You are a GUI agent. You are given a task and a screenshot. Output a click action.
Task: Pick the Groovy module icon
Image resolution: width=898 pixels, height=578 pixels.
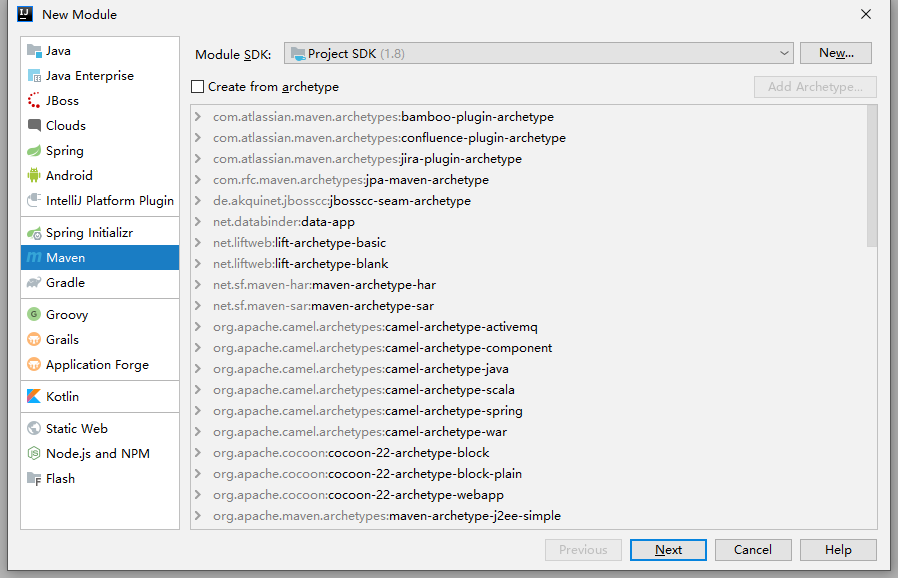[34, 314]
